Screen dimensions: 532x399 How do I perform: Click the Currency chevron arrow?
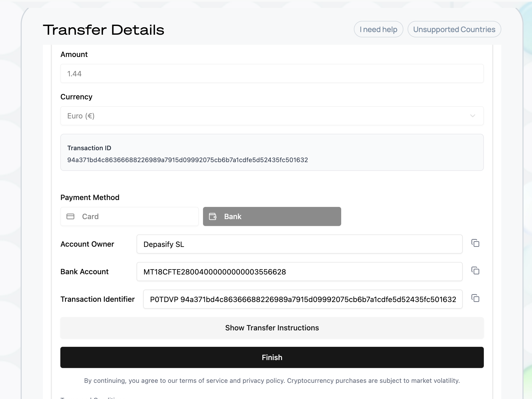click(472, 116)
